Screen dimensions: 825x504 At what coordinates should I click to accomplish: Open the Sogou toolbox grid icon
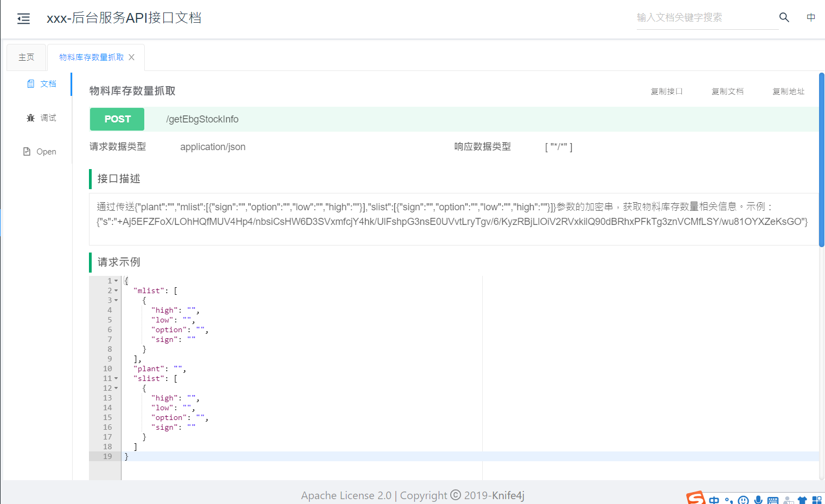(x=816, y=499)
